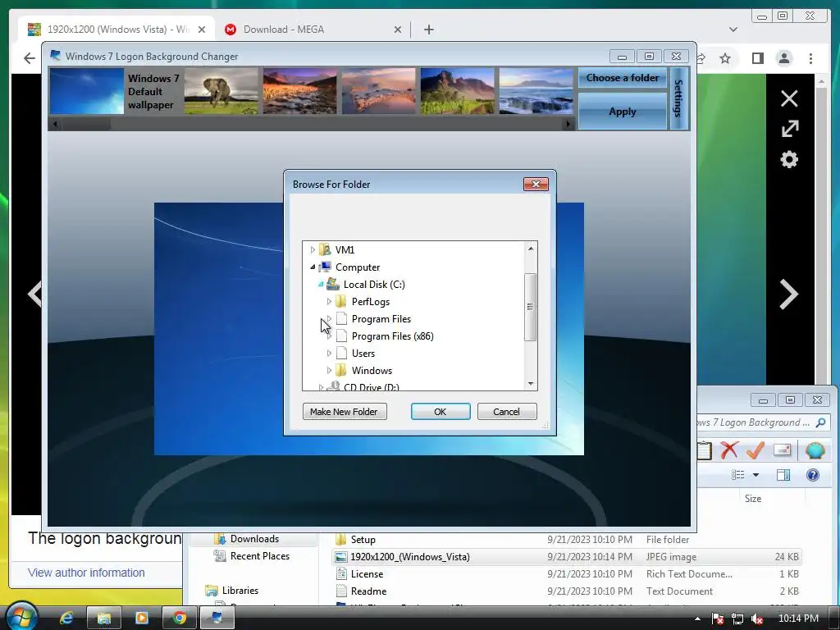Open Downloads in Explorer navigation pane

254,539
